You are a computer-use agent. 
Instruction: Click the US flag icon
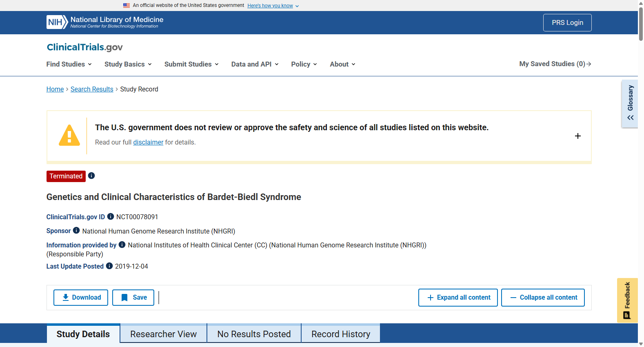coord(127,6)
